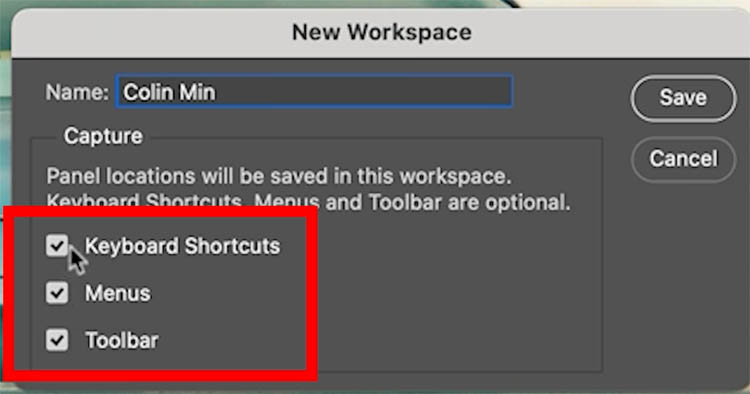Click the text saying Toolbar are optional
Image resolution: width=750 pixels, height=394 pixels.
pos(470,202)
